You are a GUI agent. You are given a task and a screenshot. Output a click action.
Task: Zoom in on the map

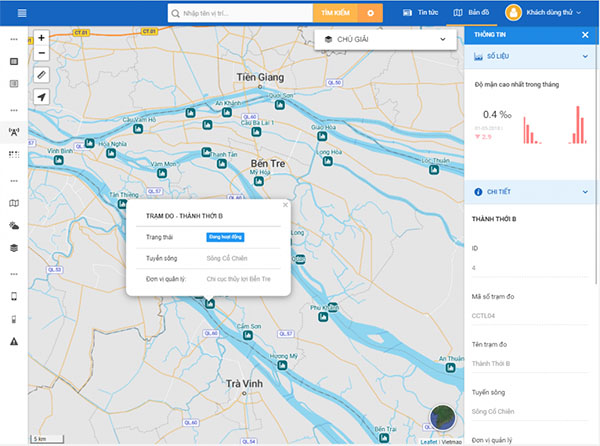coord(41,37)
